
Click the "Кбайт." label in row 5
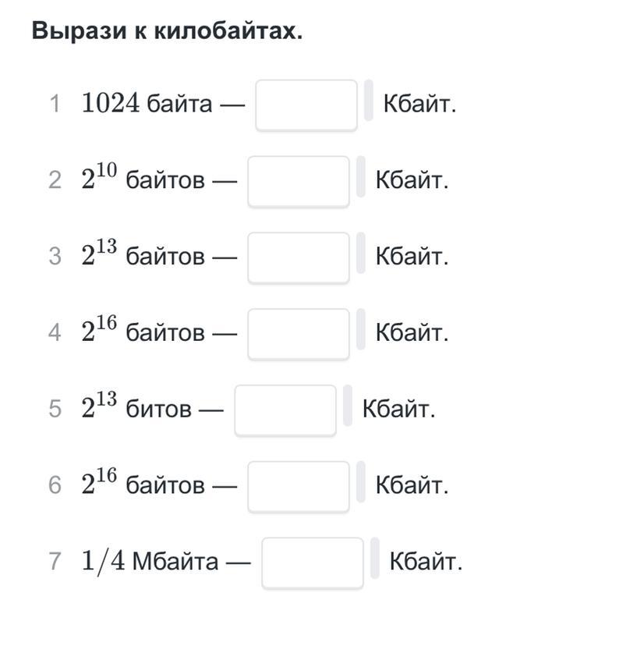pos(398,410)
